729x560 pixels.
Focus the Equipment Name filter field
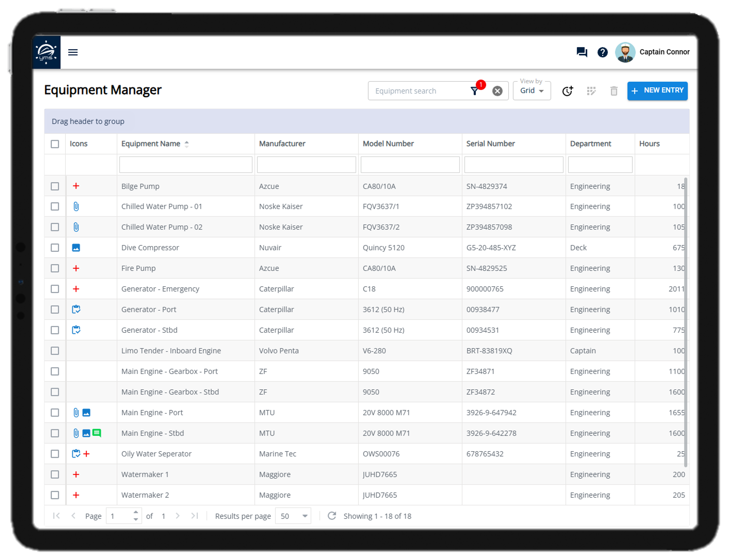point(186,165)
